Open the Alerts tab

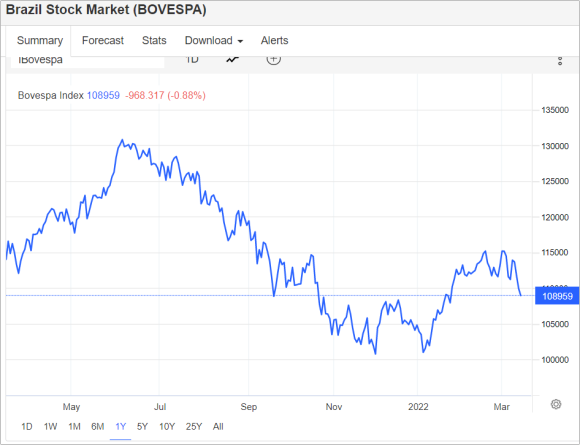click(x=274, y=40)
